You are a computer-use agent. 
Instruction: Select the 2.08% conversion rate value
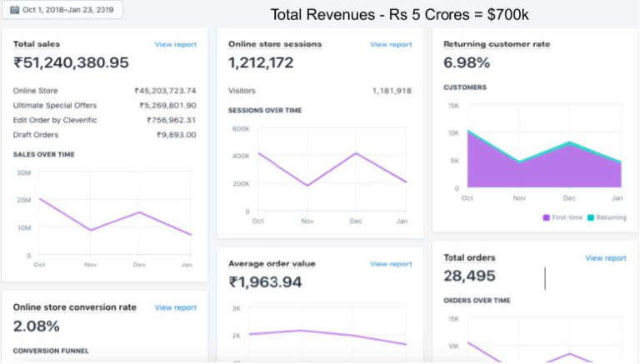coord(37,327)
